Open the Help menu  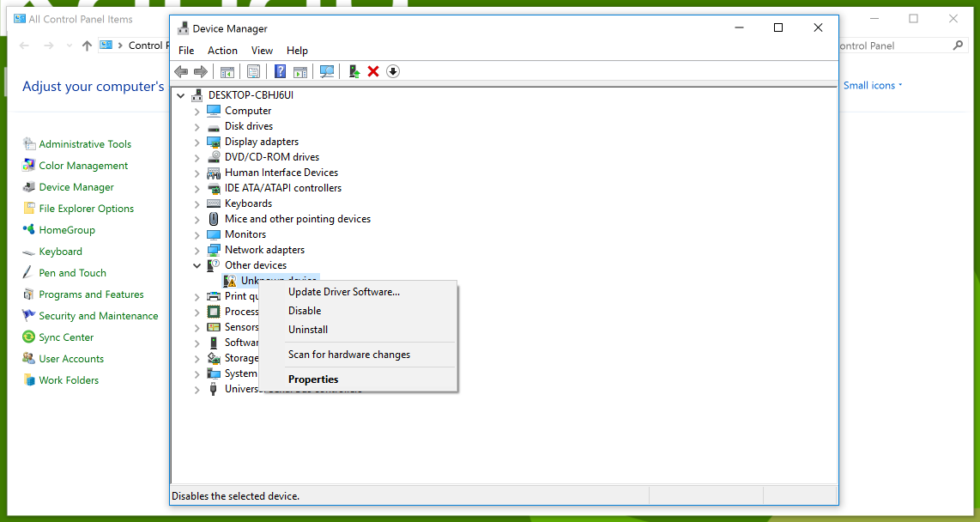click(297, 51)
